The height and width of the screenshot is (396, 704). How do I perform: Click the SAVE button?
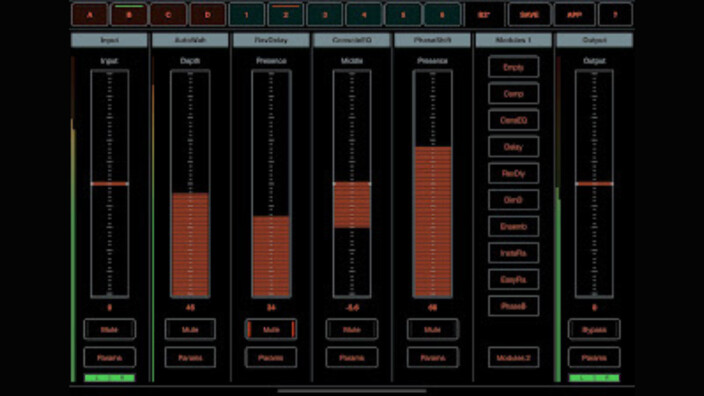[x=529, y=15]
